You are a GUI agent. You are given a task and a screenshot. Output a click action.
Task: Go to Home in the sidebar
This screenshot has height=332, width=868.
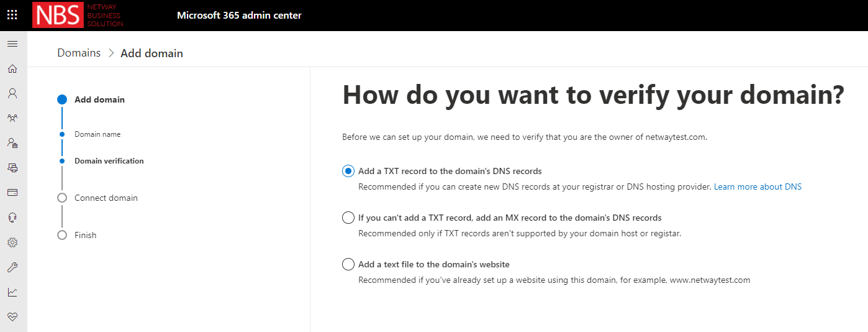[x=12, y=68]
